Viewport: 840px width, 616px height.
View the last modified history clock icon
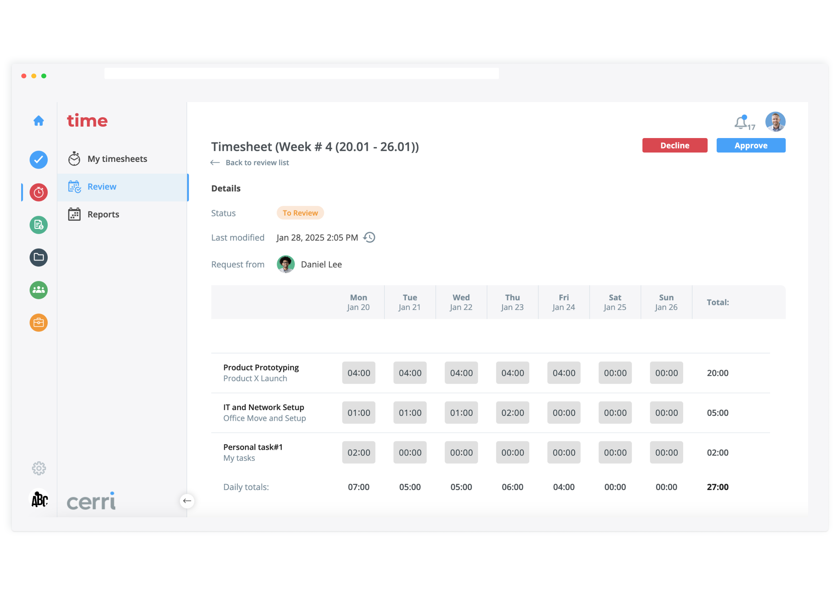[x=369, y=237]
